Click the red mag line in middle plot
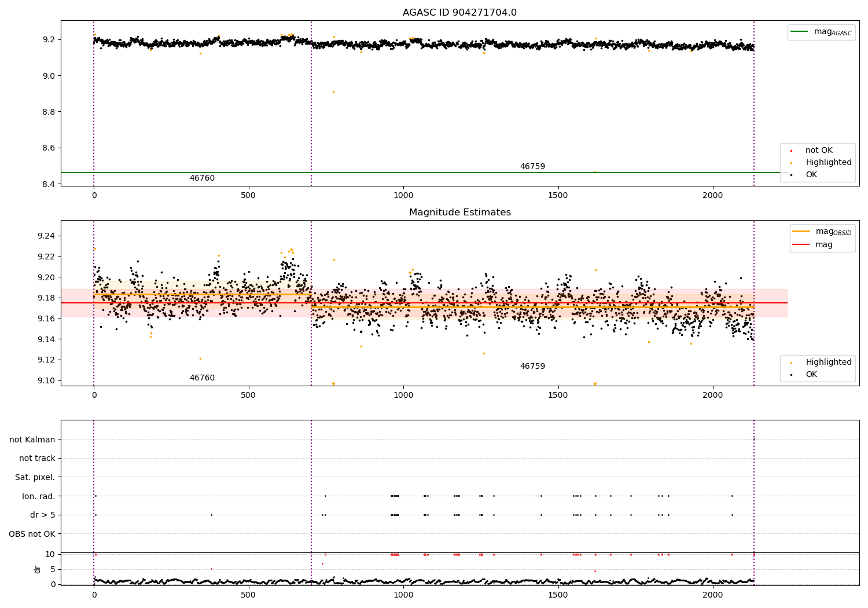 [424, 303]
